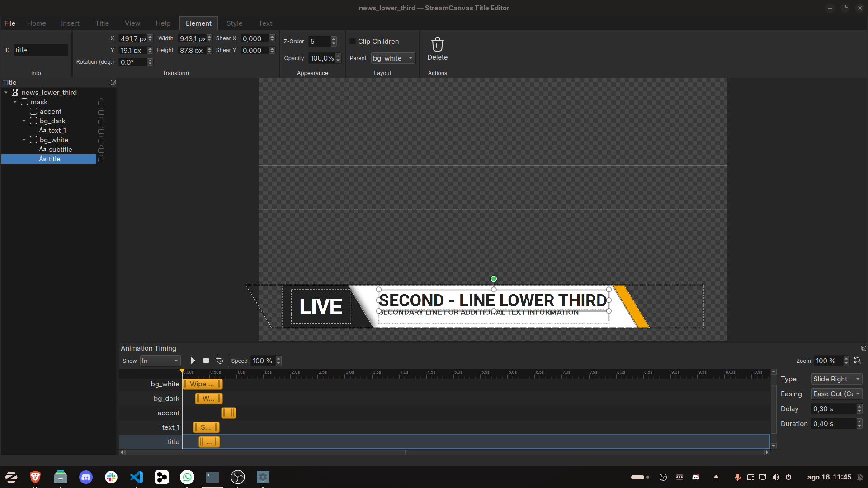Open the Easing dropdown
Screen dimensions: 868x488
(836, 394)
